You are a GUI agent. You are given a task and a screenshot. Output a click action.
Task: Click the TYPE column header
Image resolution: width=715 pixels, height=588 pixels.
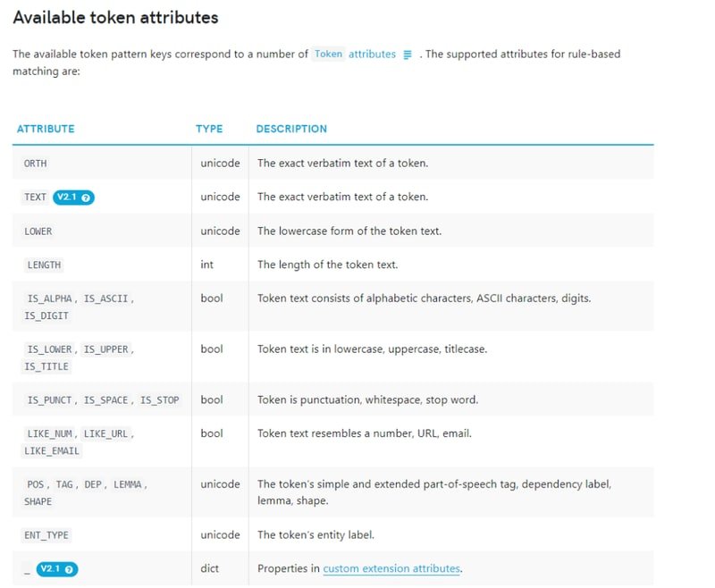click(209, 129)
